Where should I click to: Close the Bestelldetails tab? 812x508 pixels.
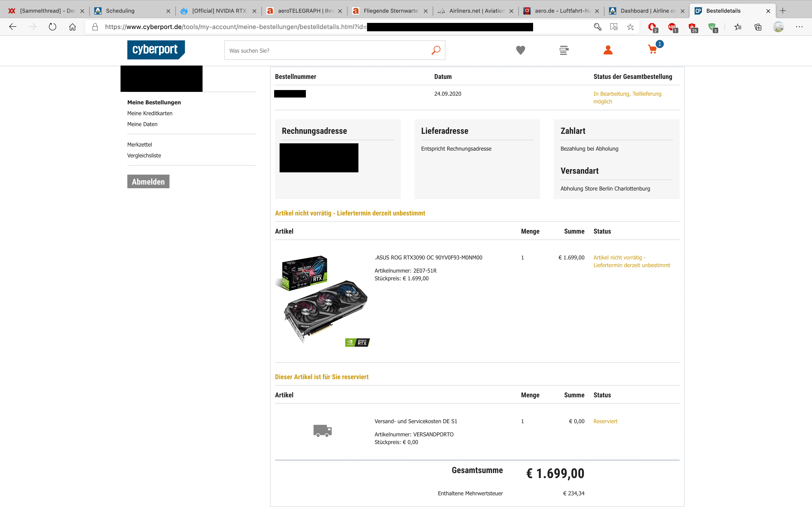(768, 11)
